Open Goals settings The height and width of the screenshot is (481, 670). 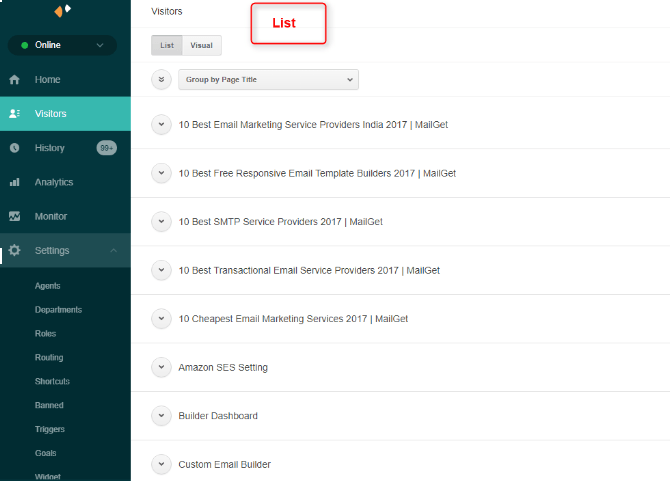click(45, 453)
